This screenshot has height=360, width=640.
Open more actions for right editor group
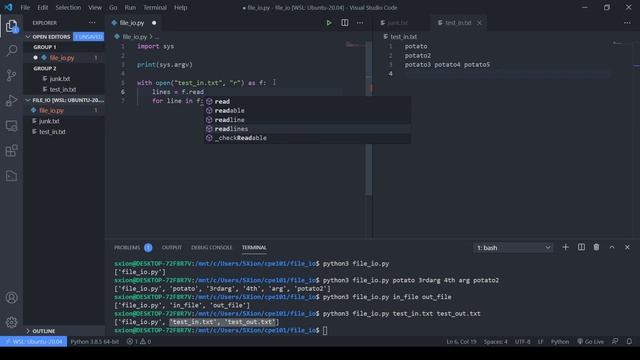click(x=627, y=23)
